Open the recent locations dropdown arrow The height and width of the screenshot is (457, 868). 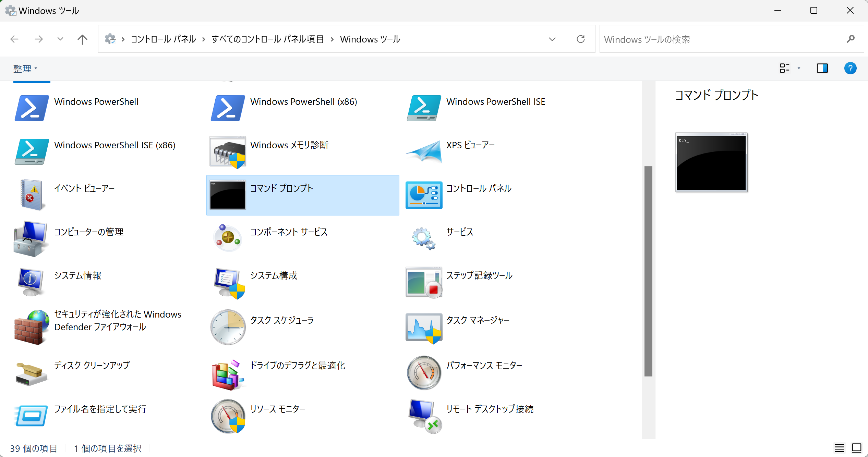click(60, 39)
